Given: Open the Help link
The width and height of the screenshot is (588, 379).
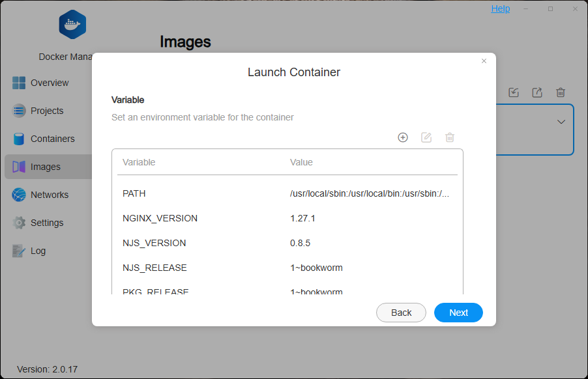Looking at the screenshot, I should [500, 8].
